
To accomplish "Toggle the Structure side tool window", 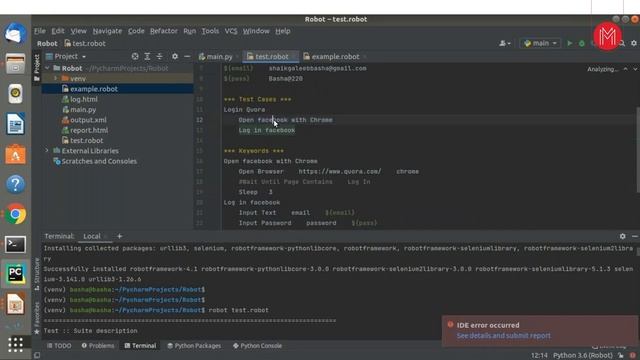I will [37, 273].
